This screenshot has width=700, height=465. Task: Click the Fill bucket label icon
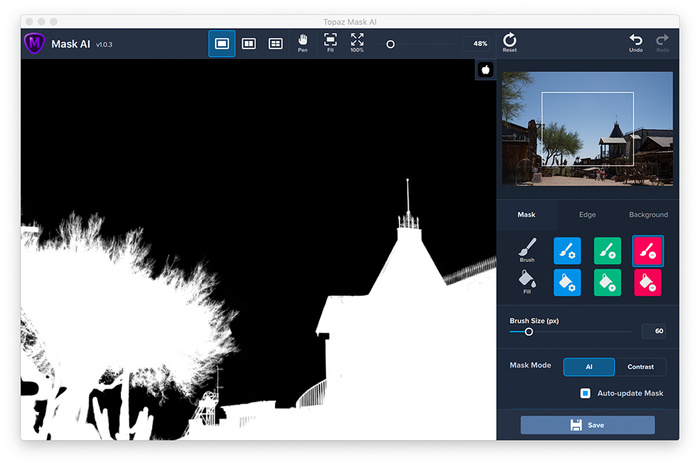[x=527, y=282]
